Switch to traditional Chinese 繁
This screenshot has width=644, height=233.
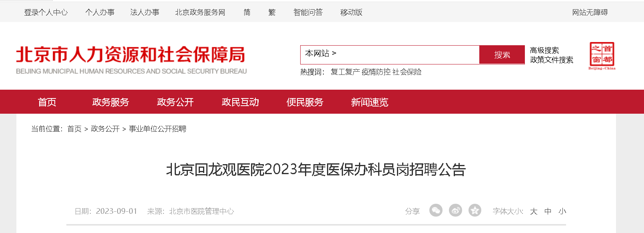tap(272, 12)
